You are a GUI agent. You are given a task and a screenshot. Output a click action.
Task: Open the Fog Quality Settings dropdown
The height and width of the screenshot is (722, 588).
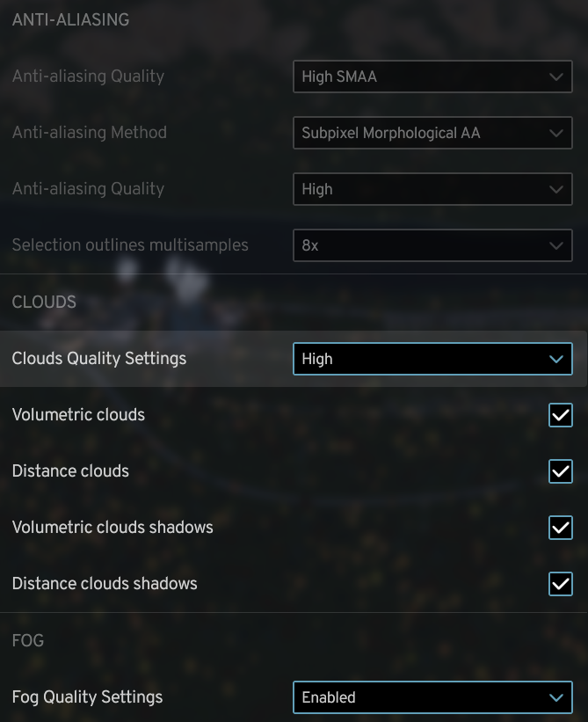tap(432, 696)
